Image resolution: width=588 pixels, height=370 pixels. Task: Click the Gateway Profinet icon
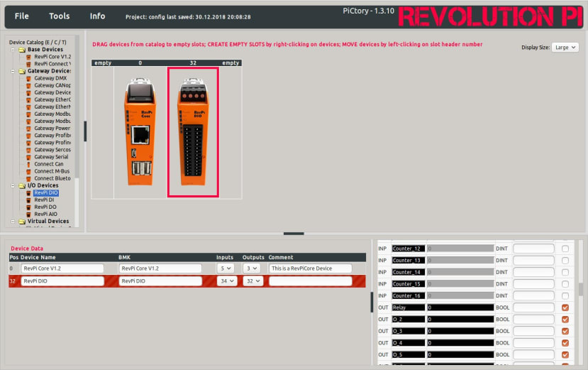click(28, 142)
